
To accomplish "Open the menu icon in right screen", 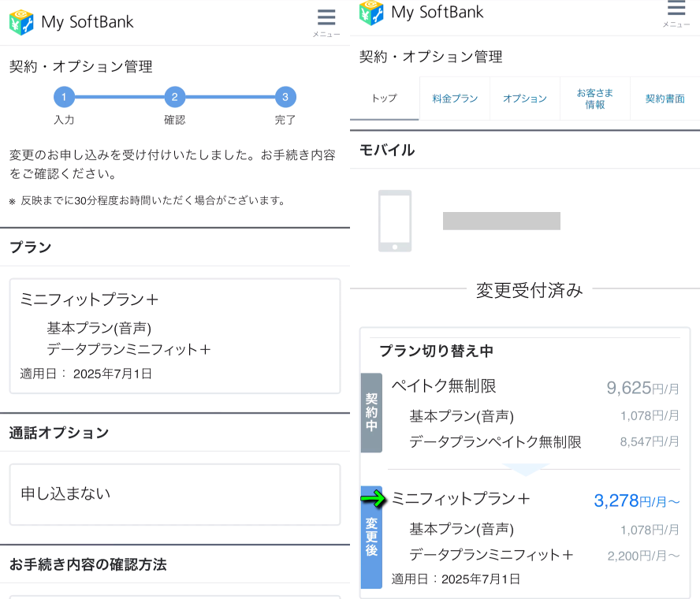I will tap(676, 13).
